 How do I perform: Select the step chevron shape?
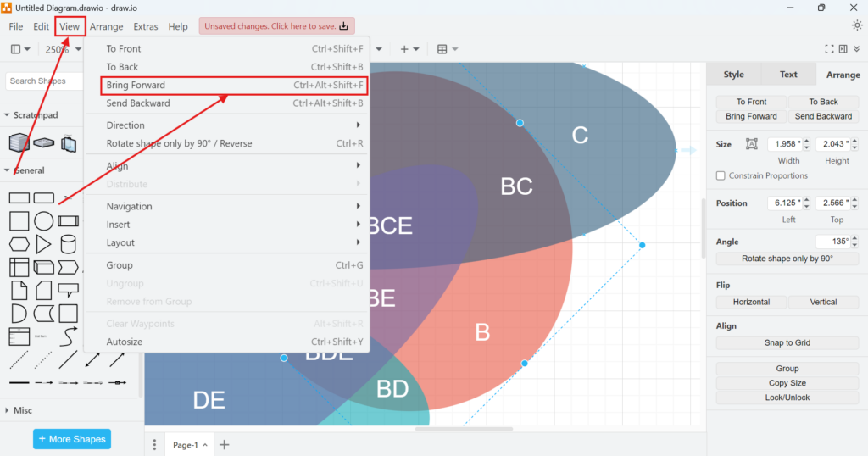pos(68,267)
